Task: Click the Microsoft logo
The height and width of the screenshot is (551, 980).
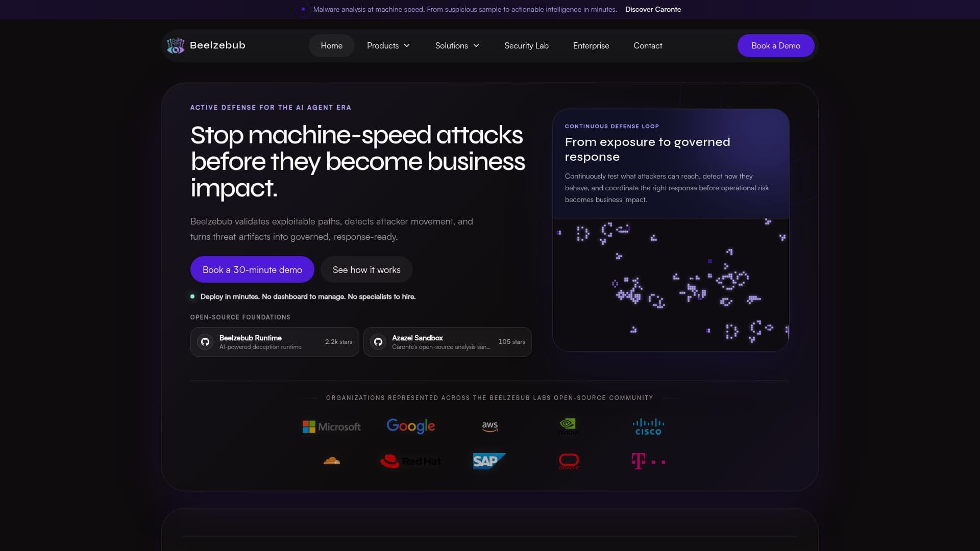Action: click(x=332, y=427)
